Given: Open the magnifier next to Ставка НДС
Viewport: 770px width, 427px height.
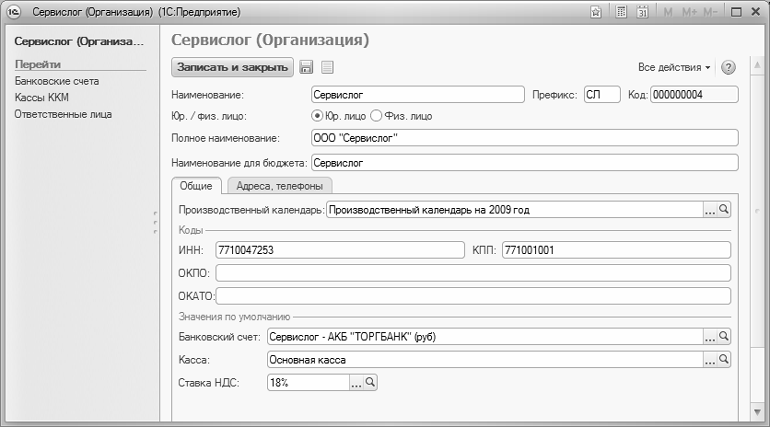Looking at the screenshot, I should (x=370, y=382).
